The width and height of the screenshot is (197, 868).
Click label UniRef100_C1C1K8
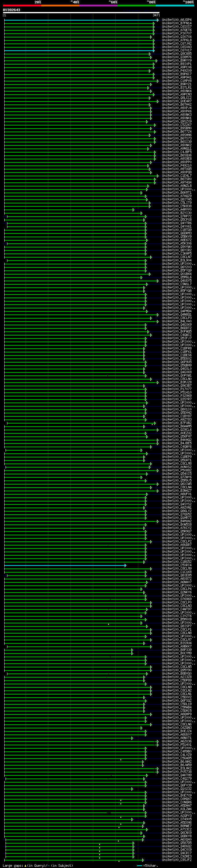click(x=176, y=572)
